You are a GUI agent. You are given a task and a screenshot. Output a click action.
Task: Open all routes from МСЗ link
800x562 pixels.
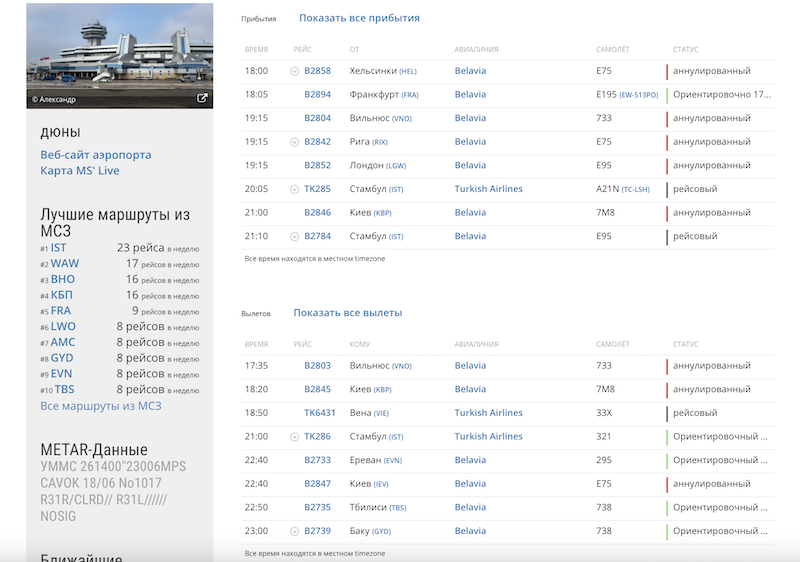coord(101,406)
